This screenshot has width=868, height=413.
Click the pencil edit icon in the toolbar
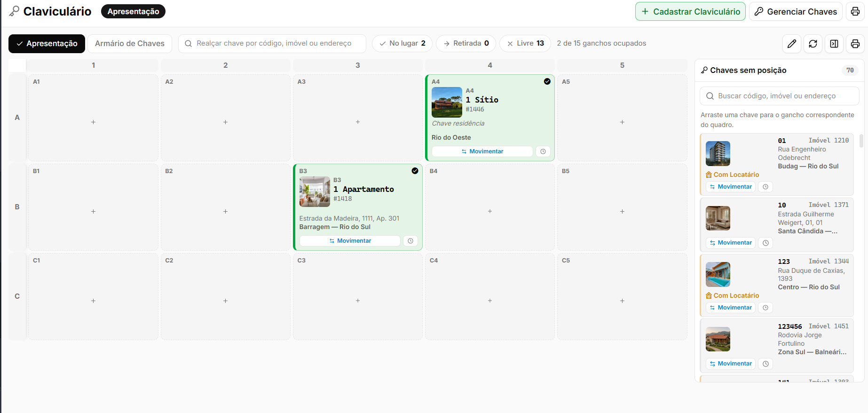792,44
